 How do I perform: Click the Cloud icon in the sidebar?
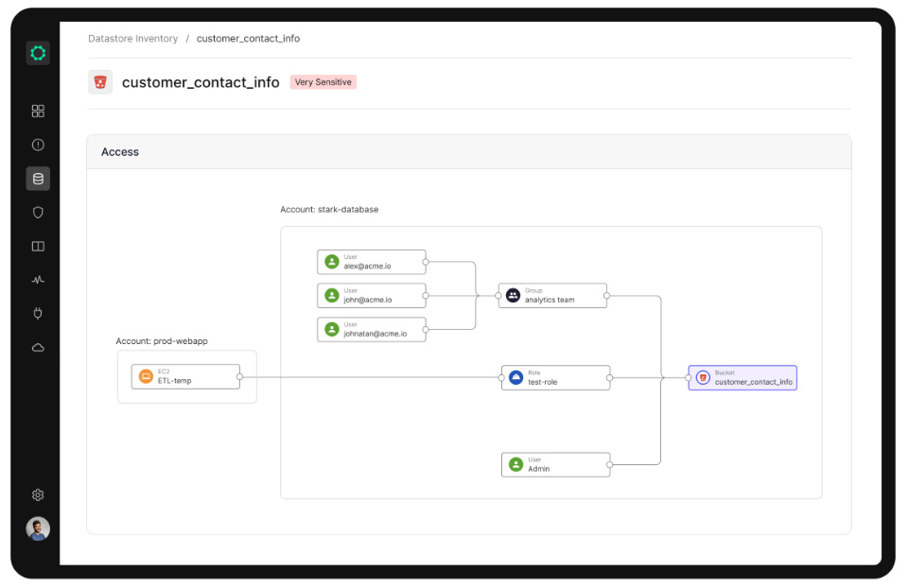38,347
